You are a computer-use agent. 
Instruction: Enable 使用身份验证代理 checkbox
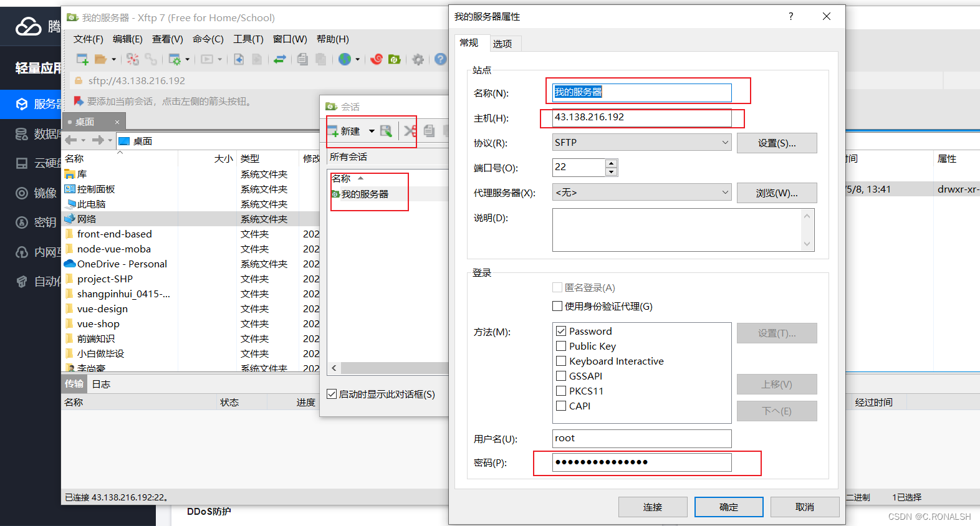pyautogui.click(x=557, y=306)
